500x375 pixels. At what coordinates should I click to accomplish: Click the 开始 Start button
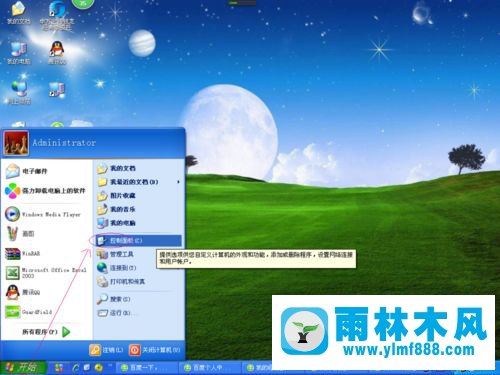pos(23,368)
